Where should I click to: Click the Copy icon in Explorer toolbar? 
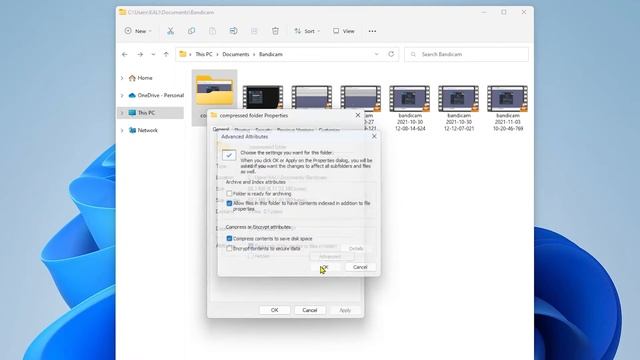click(191, 31)
